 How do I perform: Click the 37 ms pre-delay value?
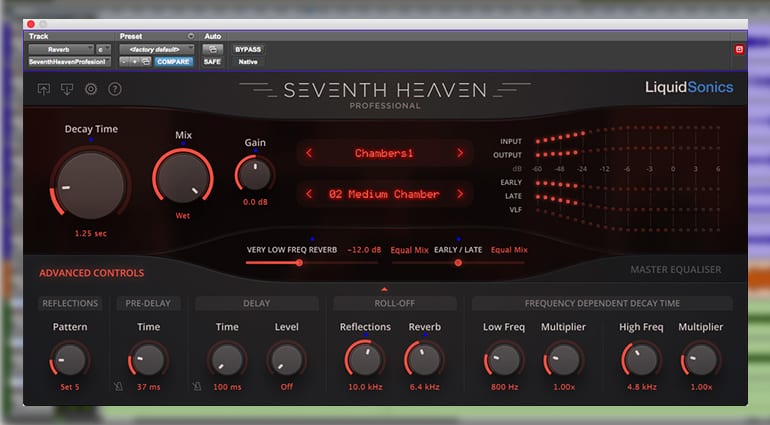click(x=148, y=387)
